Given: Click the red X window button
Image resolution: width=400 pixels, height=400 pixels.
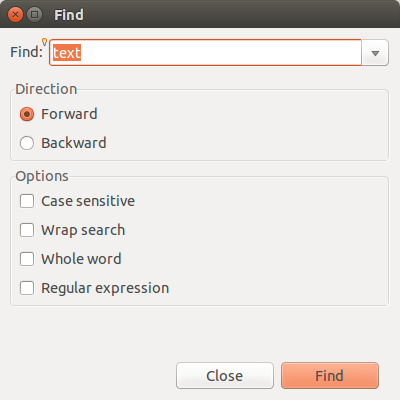Looking at the screenshot, I should [x=15, y=15].
